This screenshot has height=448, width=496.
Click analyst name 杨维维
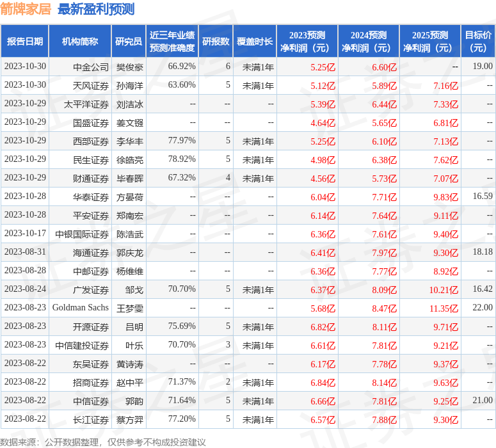130,271
